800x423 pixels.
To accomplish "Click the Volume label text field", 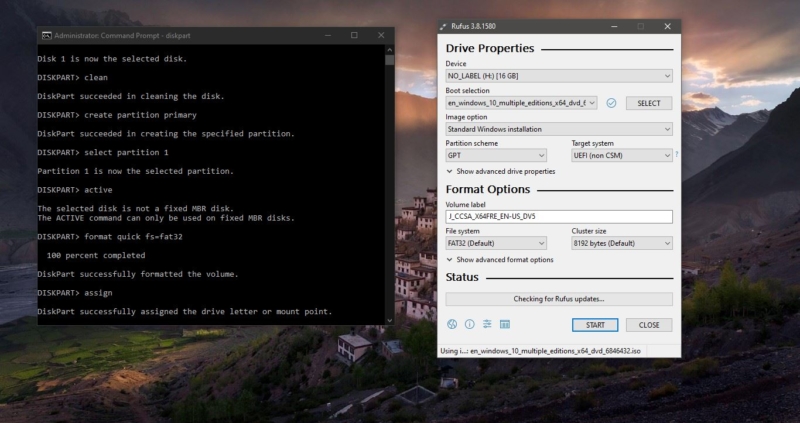I will (x=558, y=216).
